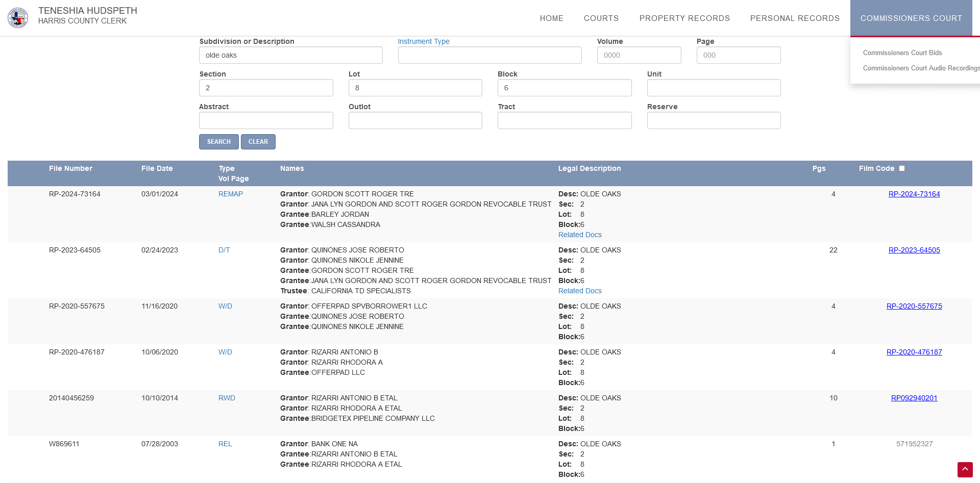Open film code link RP-2020-557675
This screenshot has height=483, width=980.
(914, 306)
